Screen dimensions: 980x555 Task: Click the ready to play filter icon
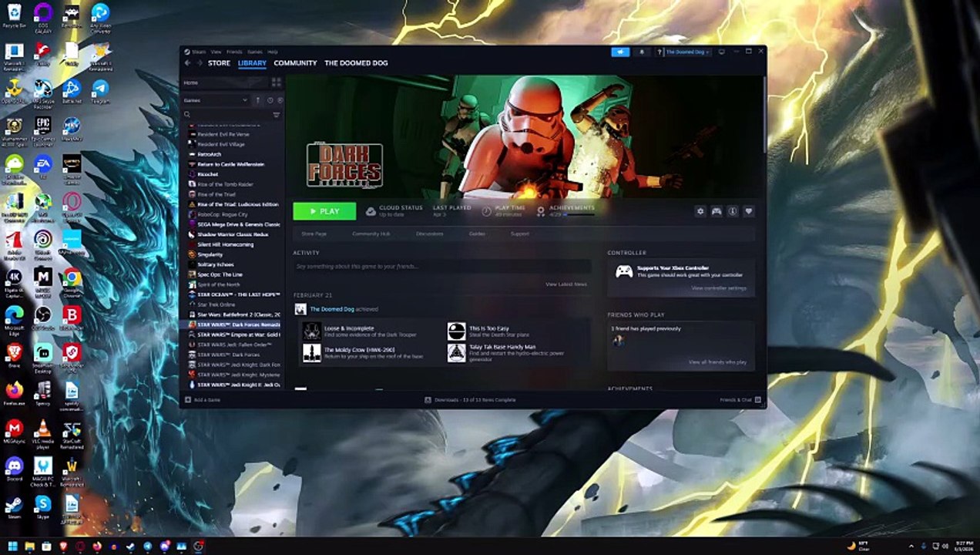coord(280,100)
